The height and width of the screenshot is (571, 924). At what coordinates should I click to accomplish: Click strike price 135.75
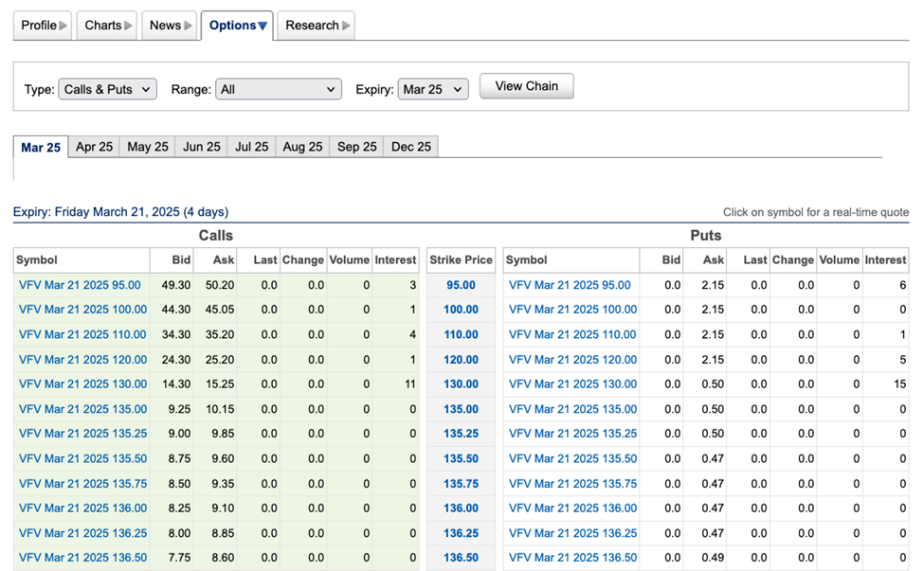(461, 484)
